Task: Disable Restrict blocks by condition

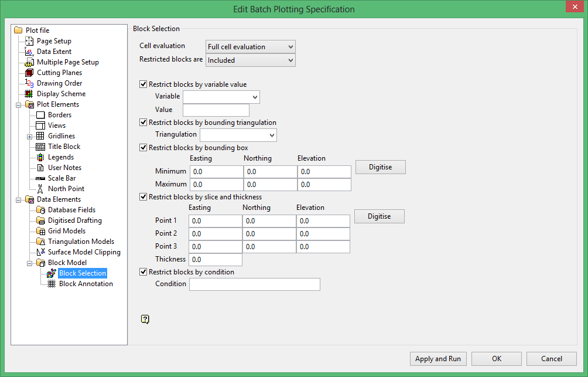Action: 143,272
